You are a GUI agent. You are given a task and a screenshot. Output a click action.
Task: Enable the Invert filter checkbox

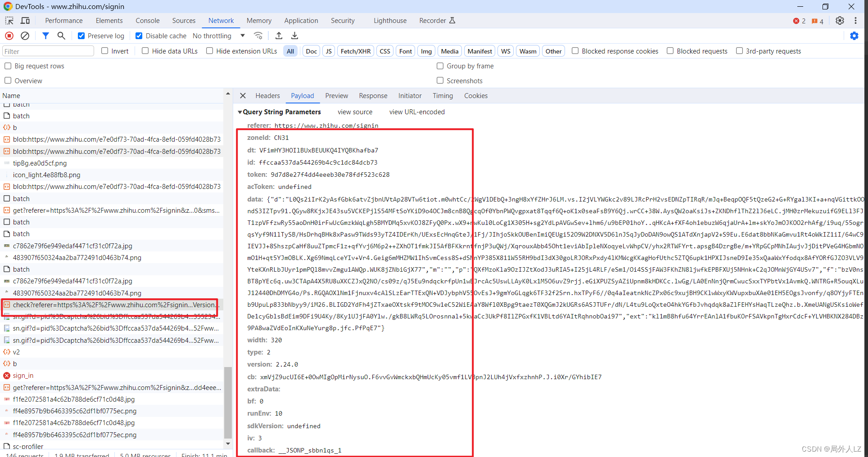coord(105,51)
